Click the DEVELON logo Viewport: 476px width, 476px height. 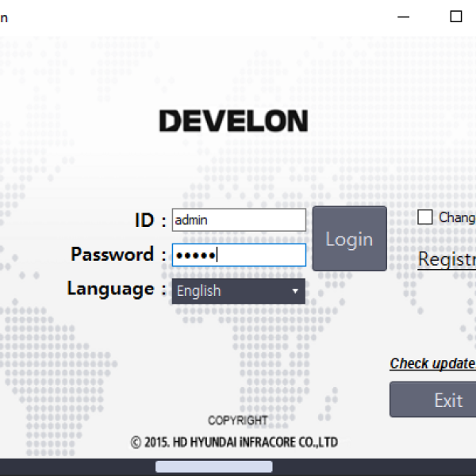pos(233,121)
